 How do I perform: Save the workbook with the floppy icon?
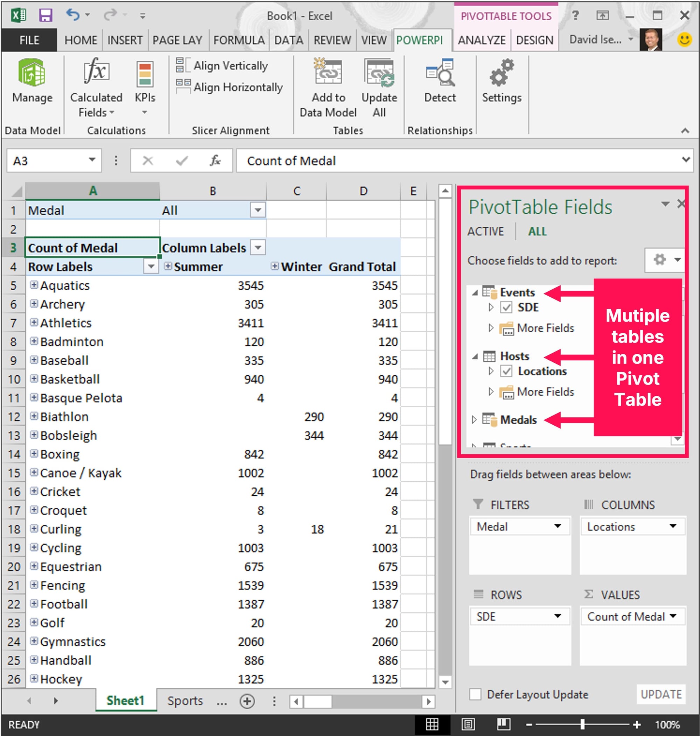[x=45, y=15]
